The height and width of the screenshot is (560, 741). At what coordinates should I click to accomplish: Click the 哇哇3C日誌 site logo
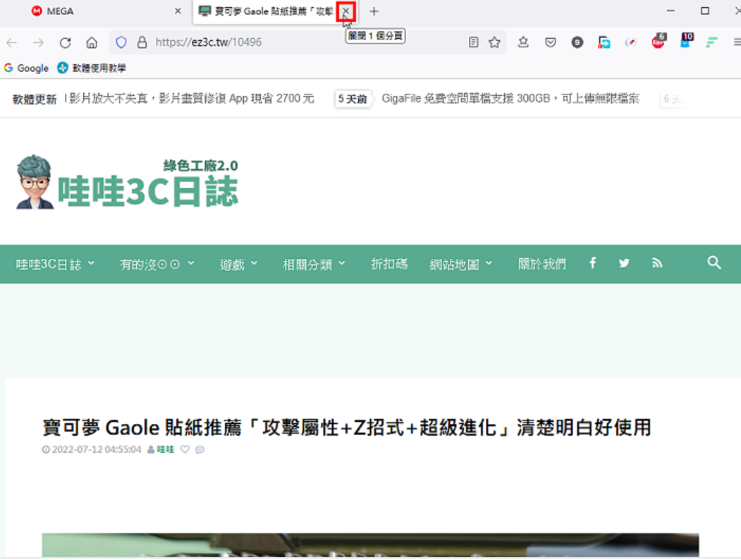point(127,182)
